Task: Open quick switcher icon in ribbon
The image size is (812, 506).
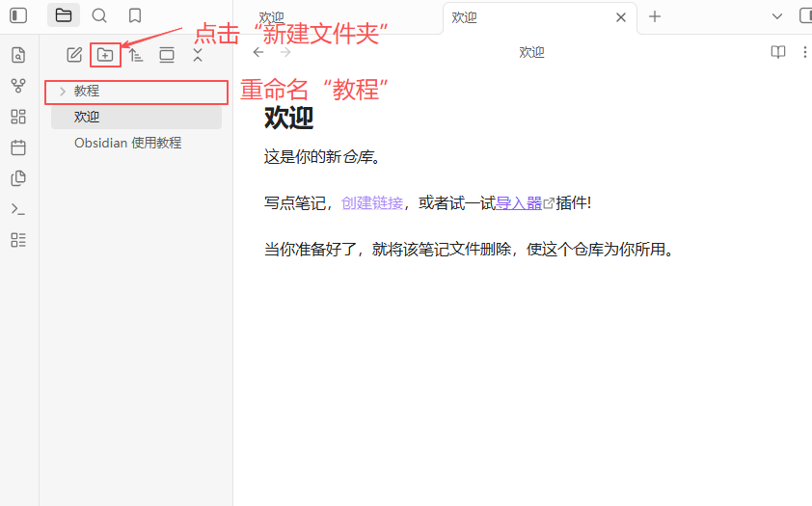Action: (18, 55)
